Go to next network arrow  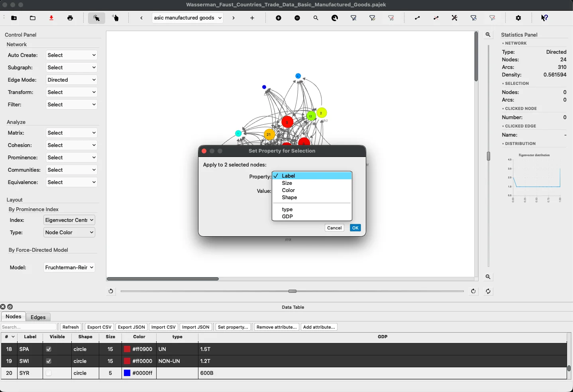[x=234, y=18]
